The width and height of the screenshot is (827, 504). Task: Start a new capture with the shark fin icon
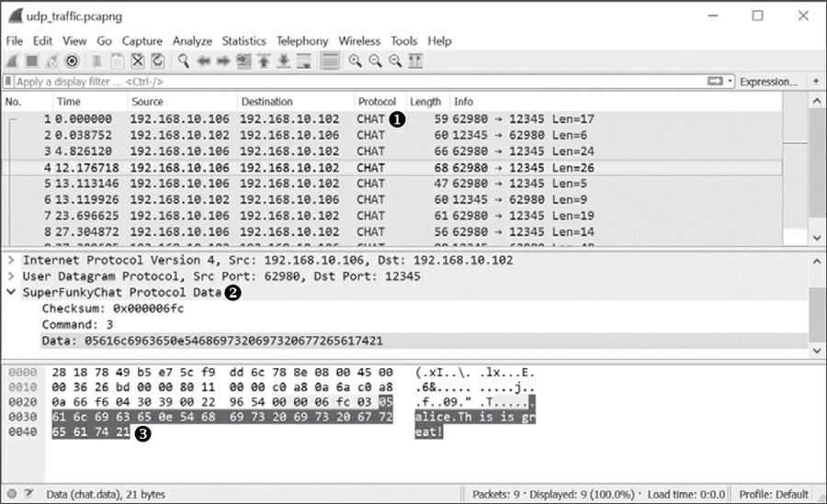12,62
